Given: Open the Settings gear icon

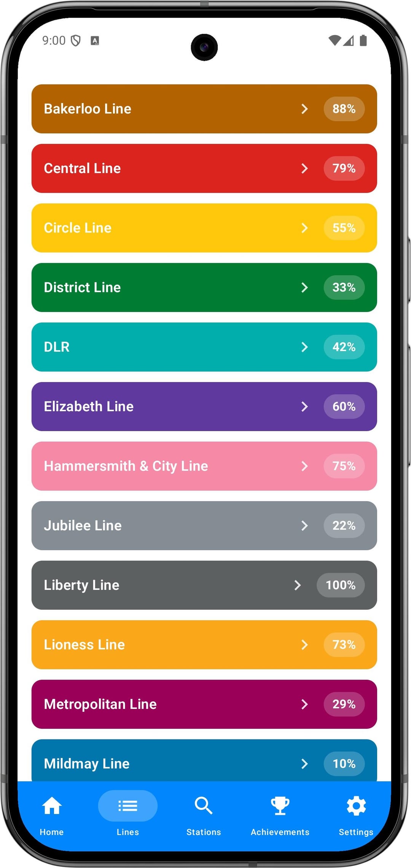Looking at the screenshot, I should coord(356,806).
